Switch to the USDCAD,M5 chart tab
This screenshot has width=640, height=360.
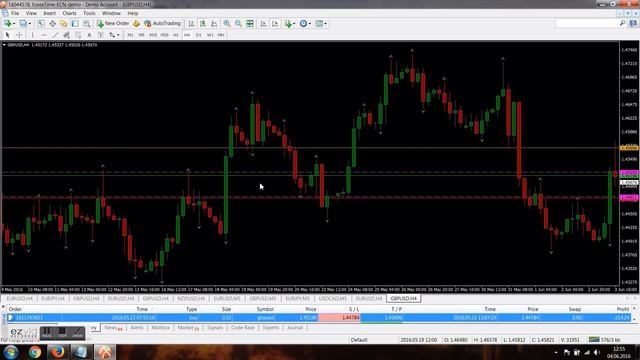tap(333, 299)
